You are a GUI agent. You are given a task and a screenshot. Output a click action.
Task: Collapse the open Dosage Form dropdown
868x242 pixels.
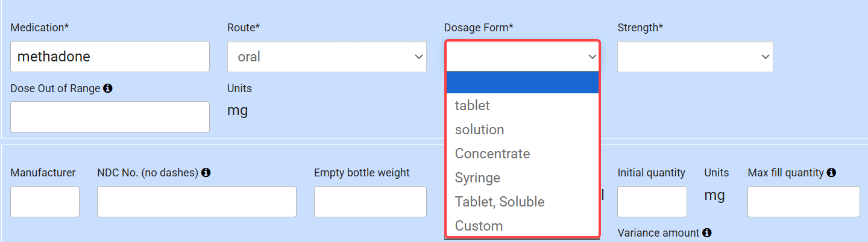[x=522, y=57]
